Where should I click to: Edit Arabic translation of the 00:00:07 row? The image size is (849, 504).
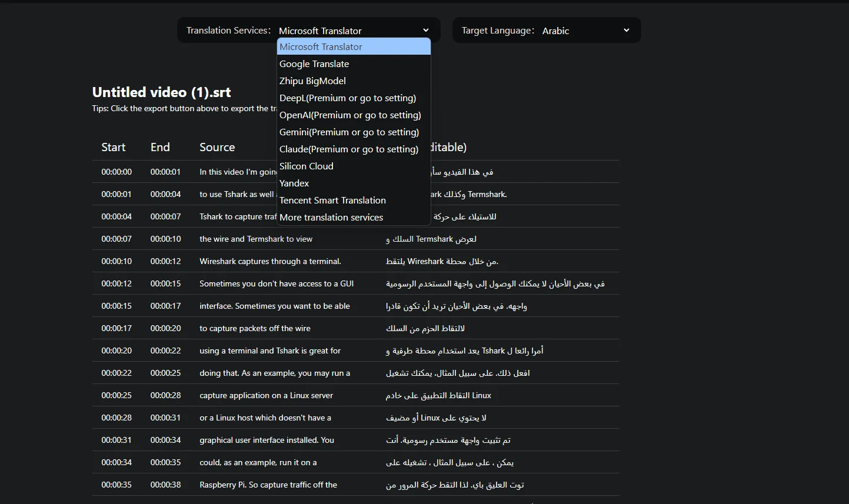(431, 239)
